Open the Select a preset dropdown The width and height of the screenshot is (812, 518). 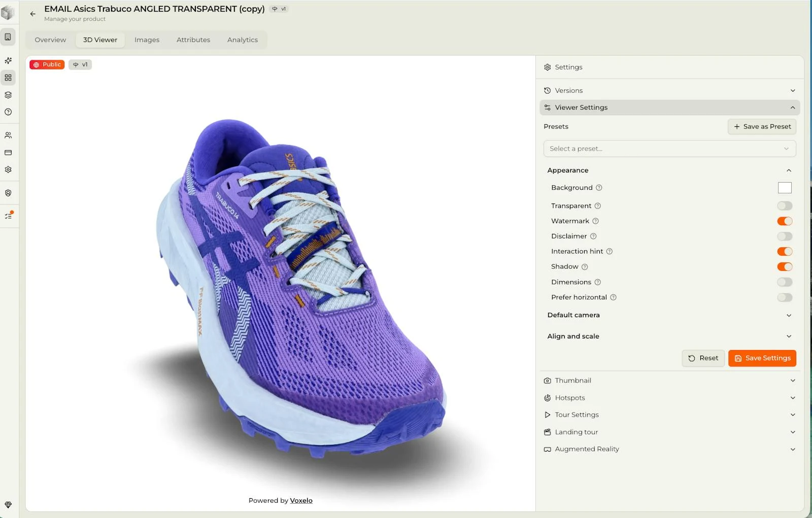click(x=669, y=149)
